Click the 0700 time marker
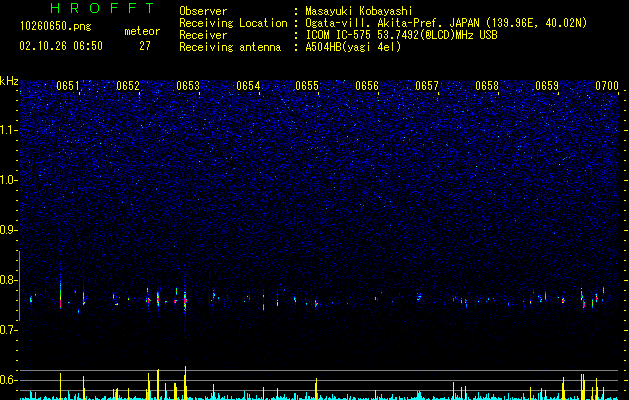The width and height of the screenshot is (629, 400). [607, 86]
